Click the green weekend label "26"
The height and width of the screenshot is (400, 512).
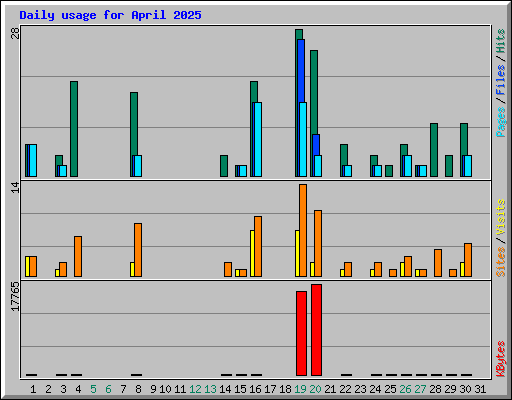[405, 389]
